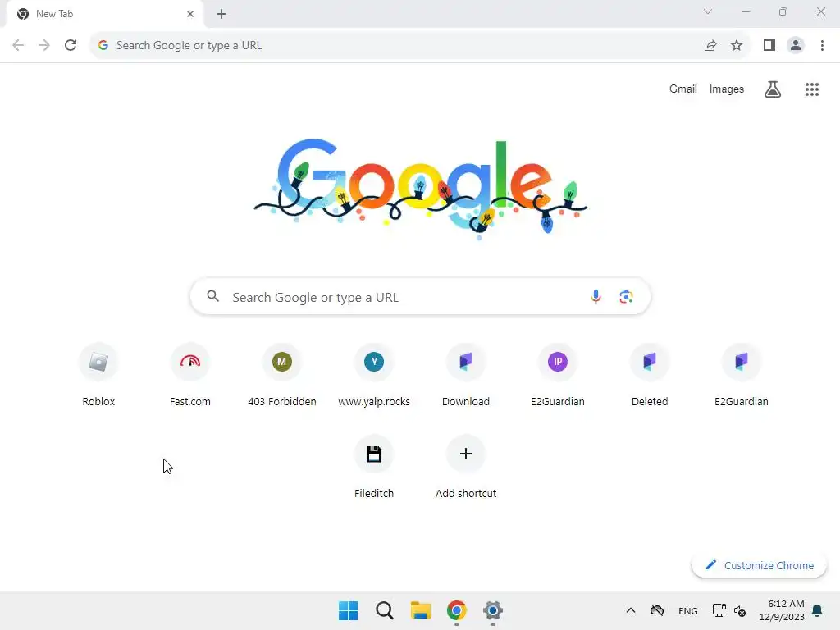
Task: Open the Windows Start menu
Action: (x=348, y=610)
